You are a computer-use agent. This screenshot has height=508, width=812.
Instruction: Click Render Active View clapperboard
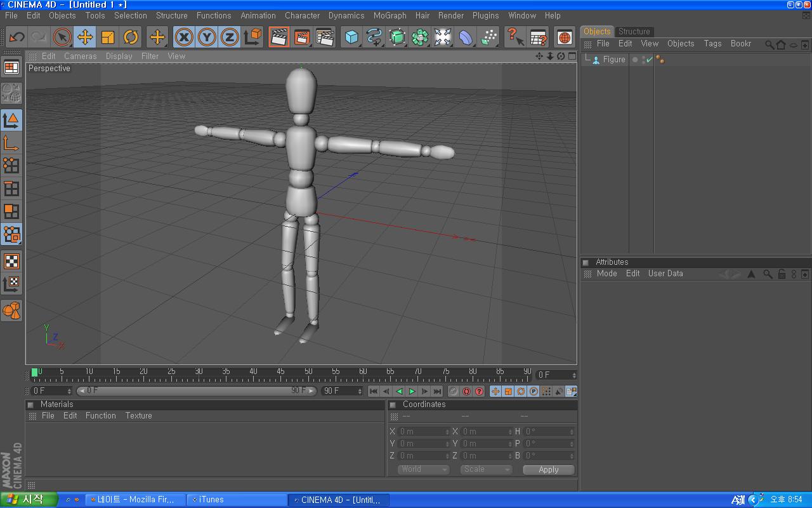point(278,37)
